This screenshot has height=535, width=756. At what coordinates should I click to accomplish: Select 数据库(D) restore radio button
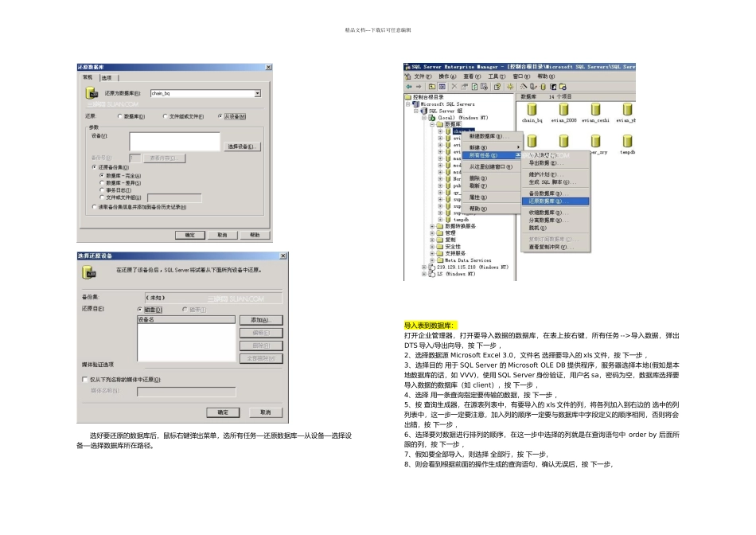point(120,116)
